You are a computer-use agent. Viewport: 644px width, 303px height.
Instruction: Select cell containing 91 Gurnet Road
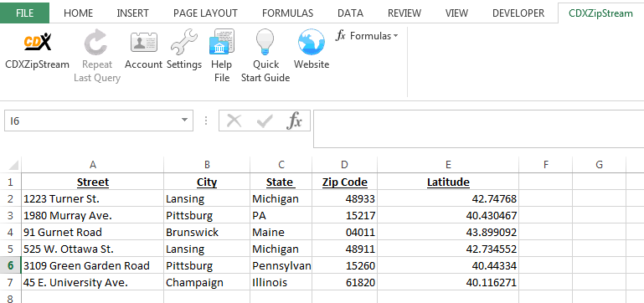[x=93, y=233]
